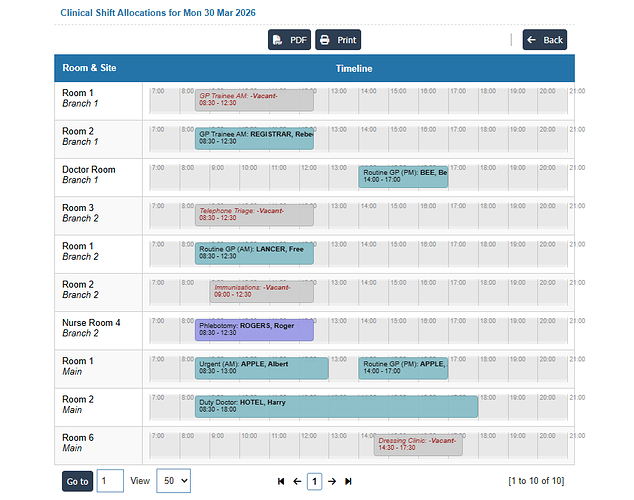Open the Routine GP PM Bee shift

point(403,177)
